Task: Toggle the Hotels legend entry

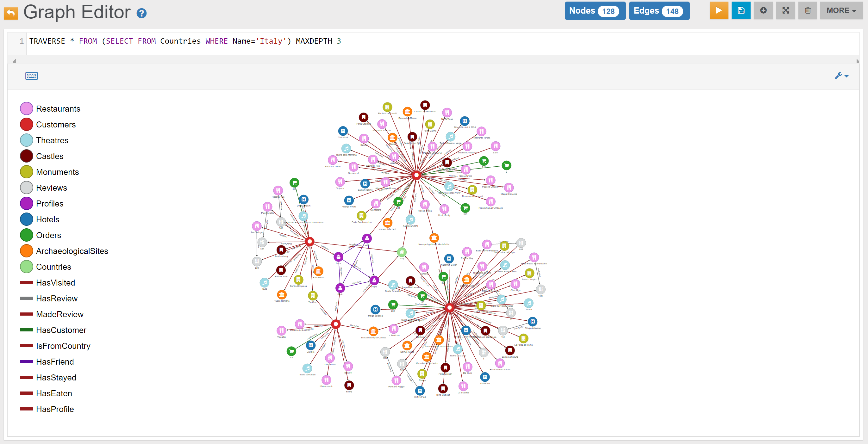Action: pyautogui.click(x=47, y=219)
